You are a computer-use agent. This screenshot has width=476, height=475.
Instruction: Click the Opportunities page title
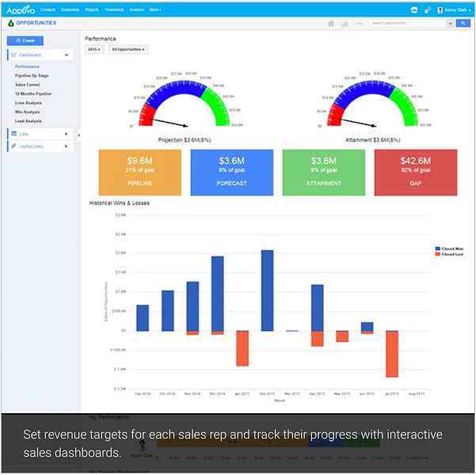(x=36, y=23)
